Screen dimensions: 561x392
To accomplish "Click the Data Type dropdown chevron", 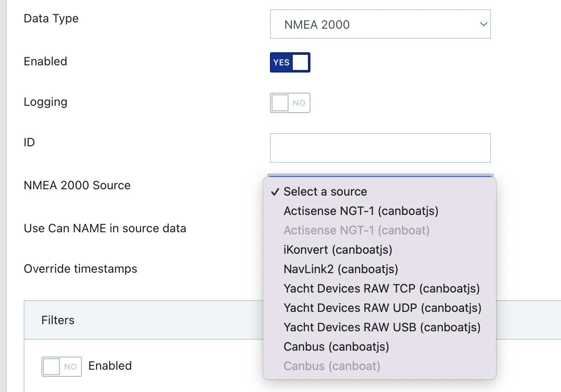I will pos(483,24).
